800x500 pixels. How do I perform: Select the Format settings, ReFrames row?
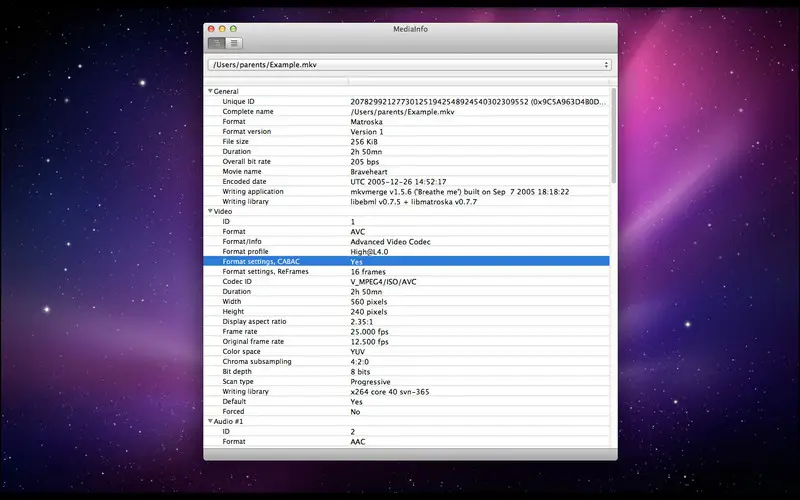(406, 271)
